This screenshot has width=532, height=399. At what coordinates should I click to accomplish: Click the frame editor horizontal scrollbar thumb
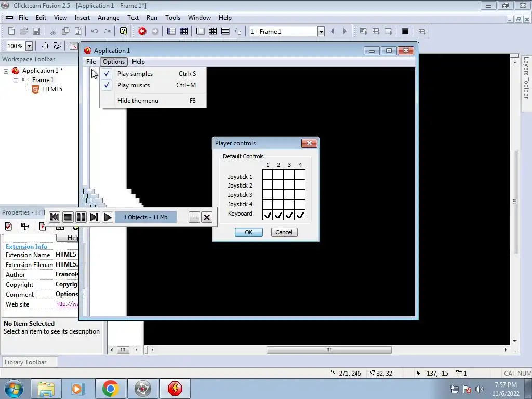tap(329, 350)
